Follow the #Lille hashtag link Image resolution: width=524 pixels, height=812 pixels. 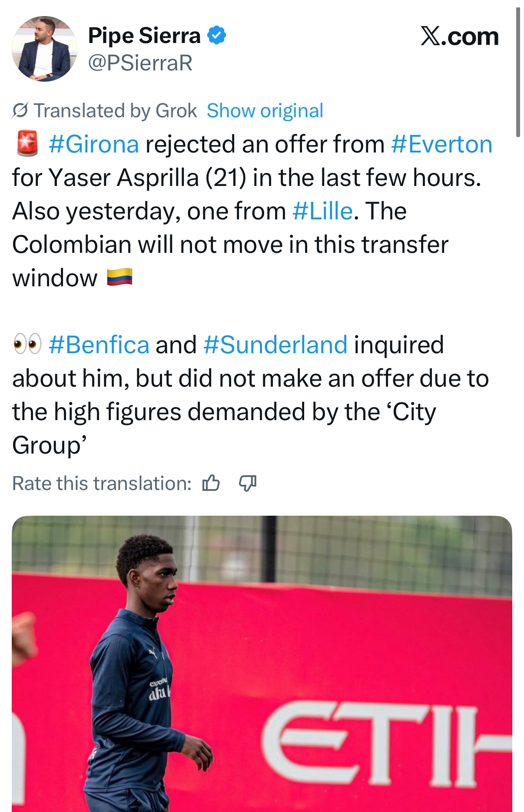point(322,211)
